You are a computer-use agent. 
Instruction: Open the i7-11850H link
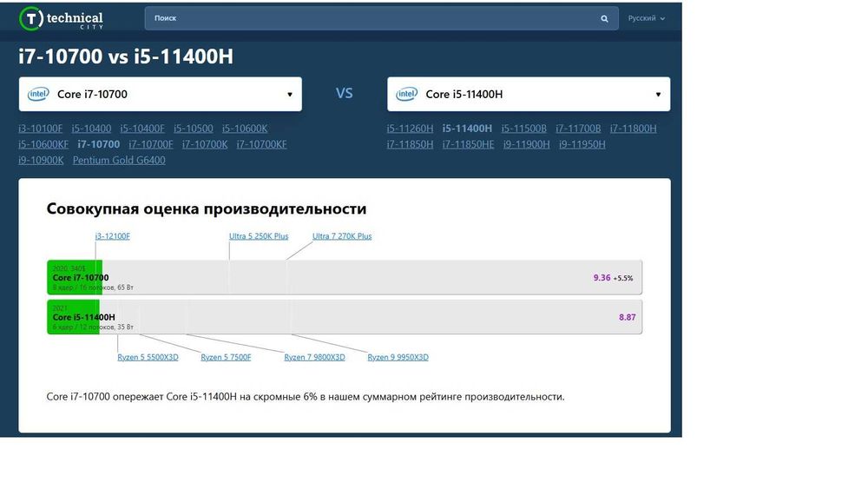(411, 144)
